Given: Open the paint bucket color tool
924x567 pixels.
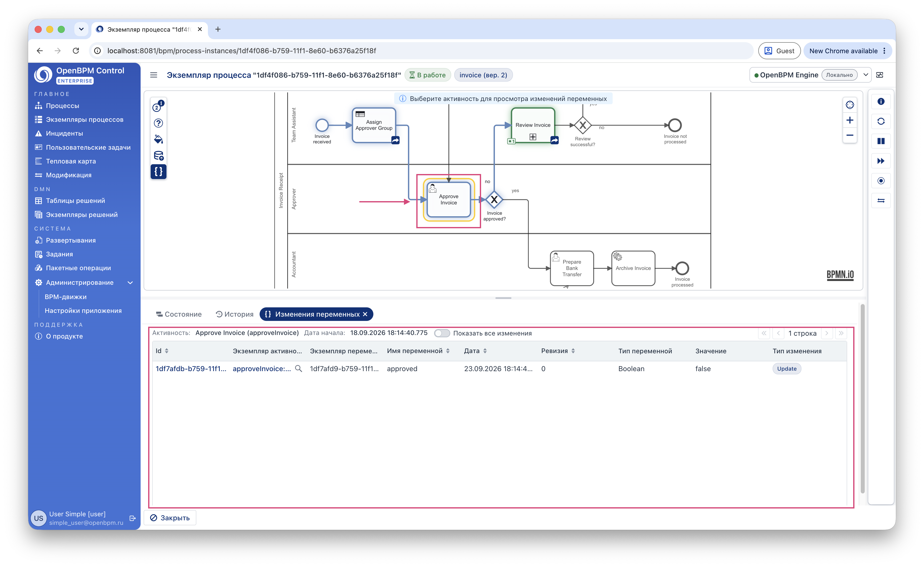Looking at the screenshot, I should click(x=158, y=139).
